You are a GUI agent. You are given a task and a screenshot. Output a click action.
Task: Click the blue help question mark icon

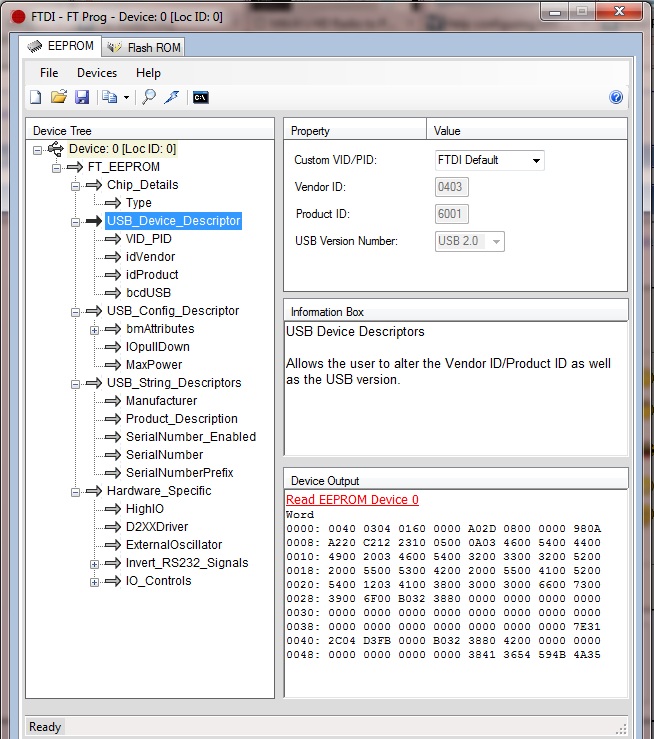pos(616,97)
